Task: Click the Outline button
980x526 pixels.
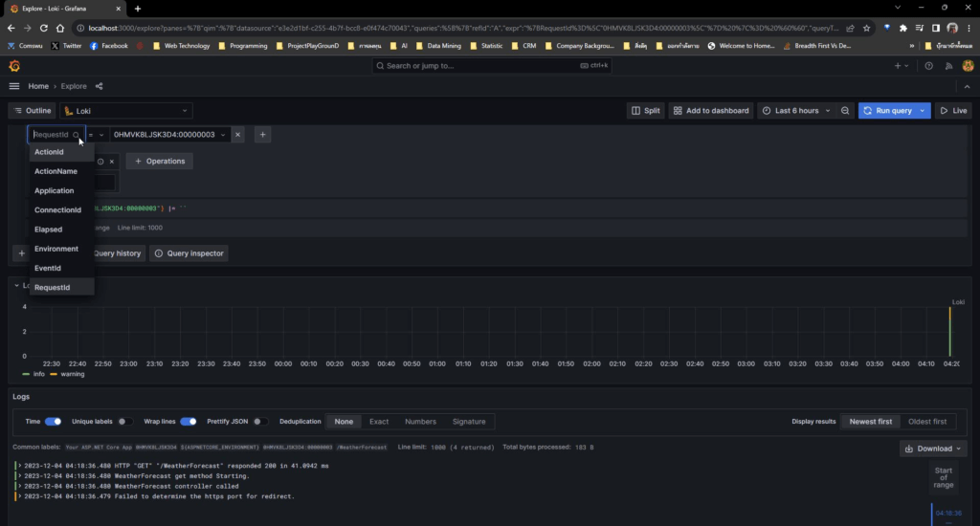Action: (x=32, y=111)
